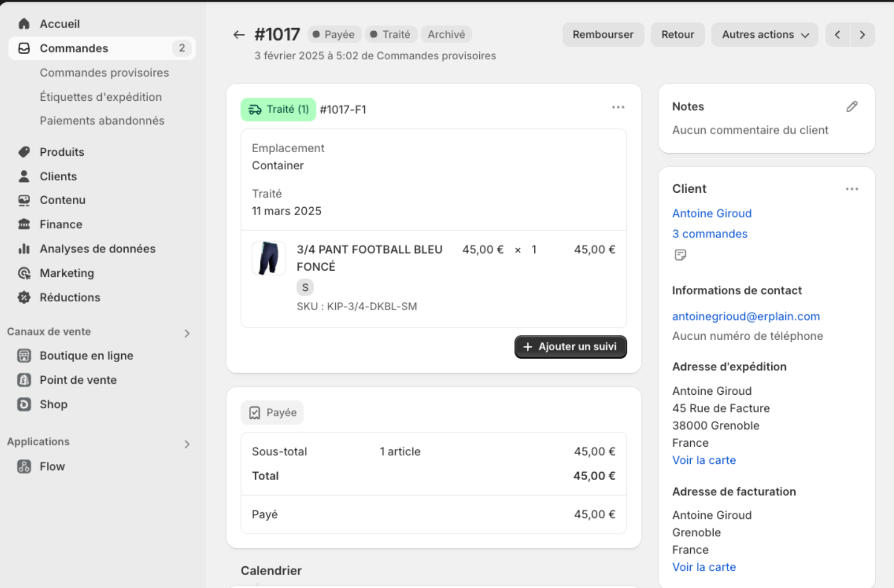Expand the Applications section
The height and width of the screenshot is (588, 894).
click(187, 444)
